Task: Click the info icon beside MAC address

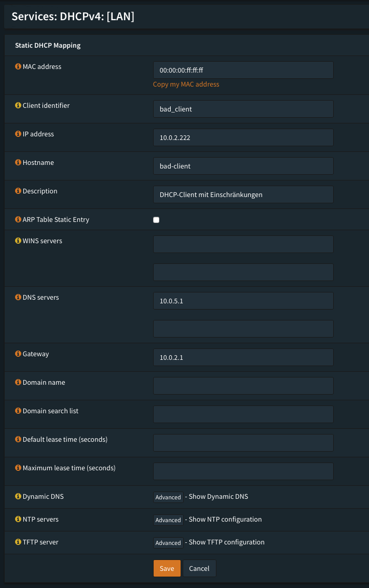Action: tap(18, 67)
